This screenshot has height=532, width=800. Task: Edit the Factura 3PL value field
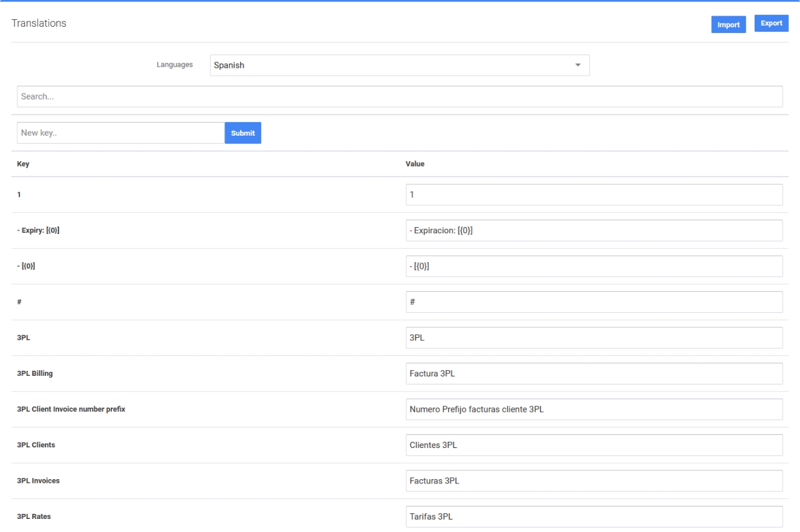593,374
